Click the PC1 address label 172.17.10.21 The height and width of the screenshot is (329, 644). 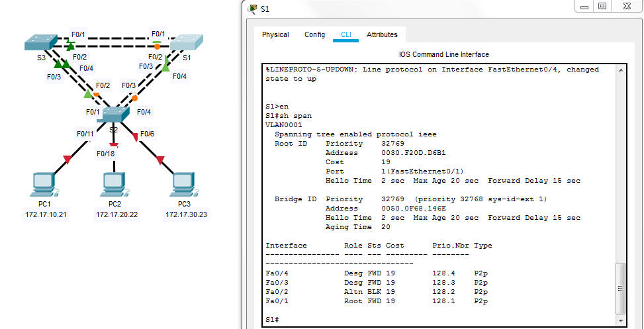pyautogui.click(x=46, y=215)
